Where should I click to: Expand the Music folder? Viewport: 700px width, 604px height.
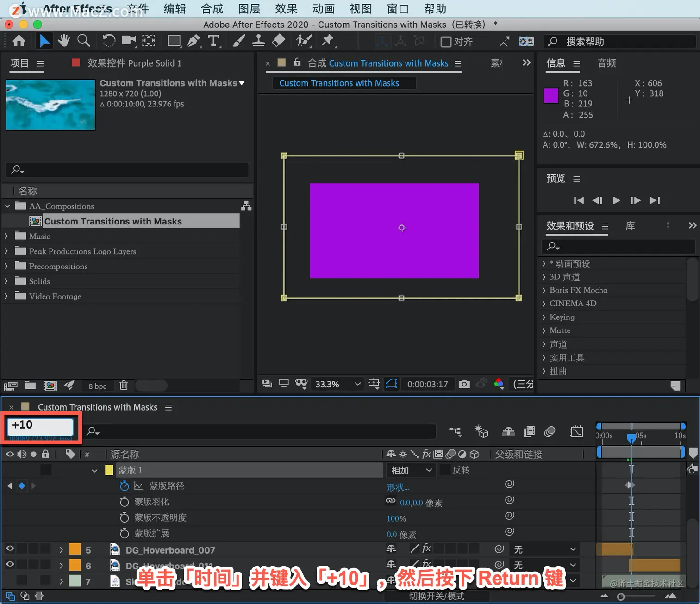coord(6,236)
